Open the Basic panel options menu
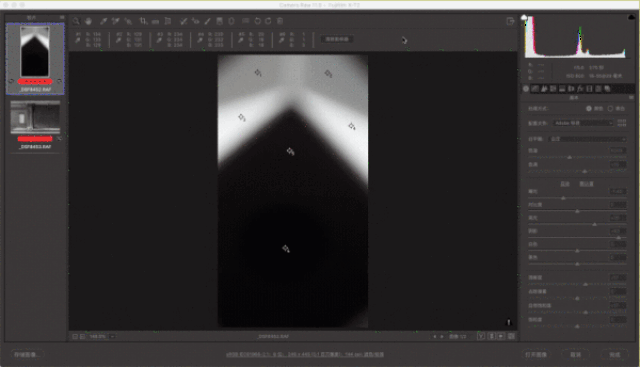Viewport: 640px width, 367px height. 631,98
